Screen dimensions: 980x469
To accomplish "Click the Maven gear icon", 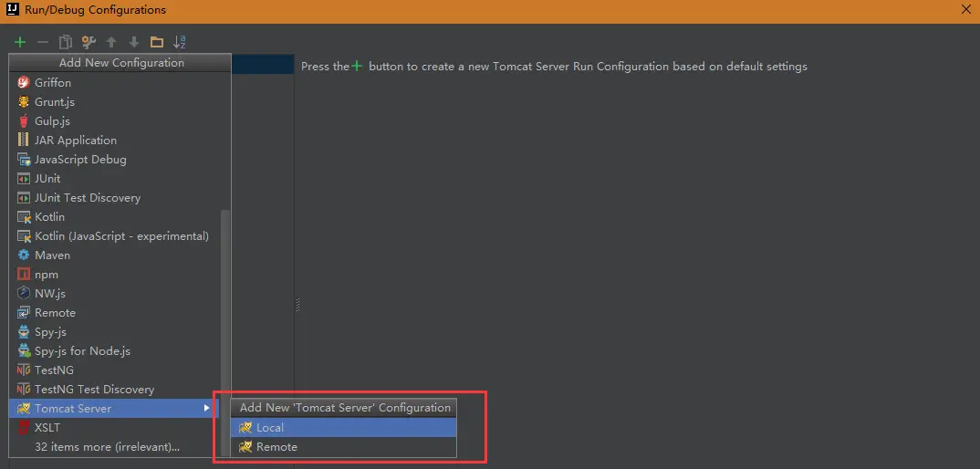I will (x=24, y=255).
